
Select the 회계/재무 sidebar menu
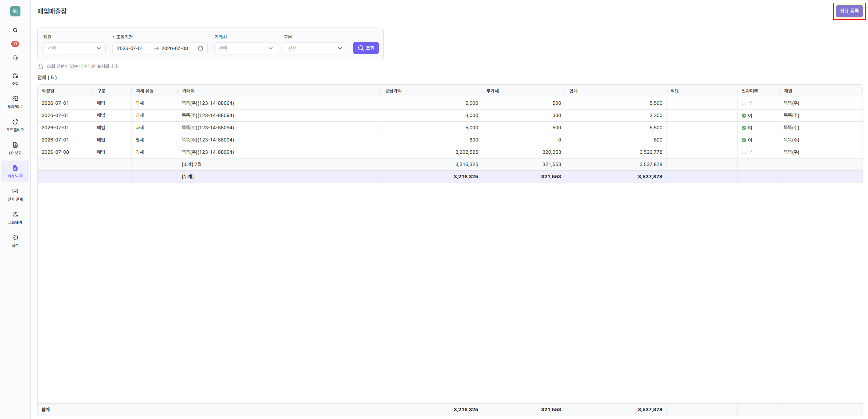click(x=15, y=171)
